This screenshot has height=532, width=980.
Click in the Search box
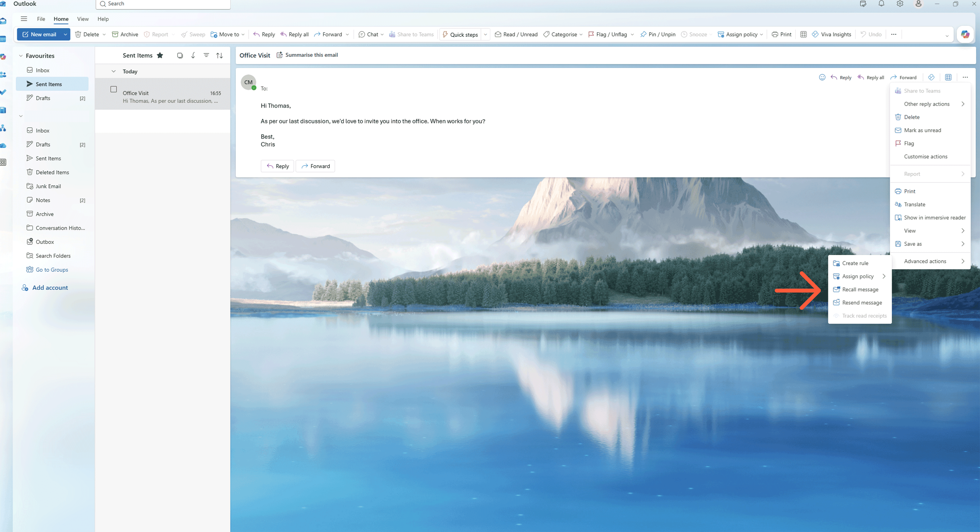163,4
